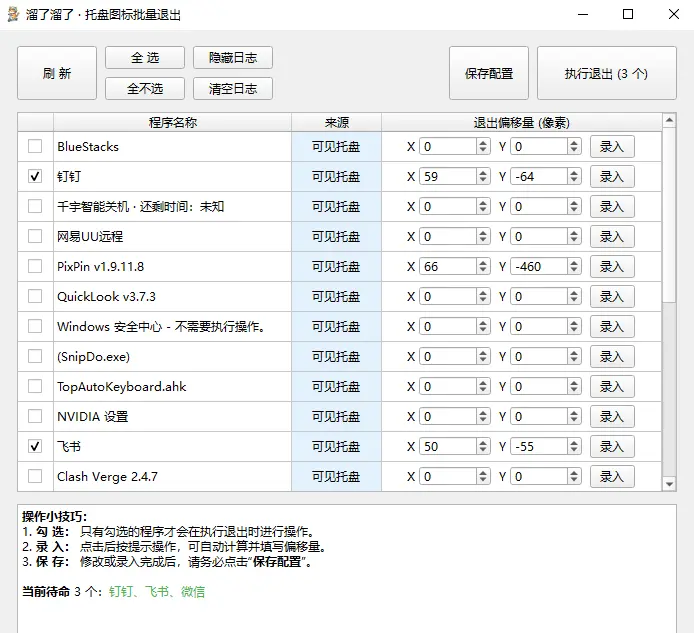Clear the log with 清空日志
The height and width of the screenshot is (633, 694).
[233, 89]
